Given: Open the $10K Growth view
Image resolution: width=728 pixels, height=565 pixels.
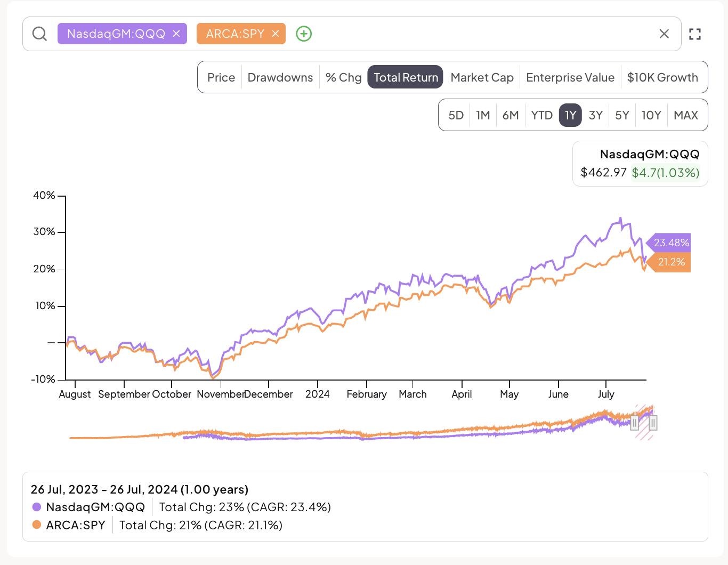Looking at the screenshot, I should [x=662, y=77].
